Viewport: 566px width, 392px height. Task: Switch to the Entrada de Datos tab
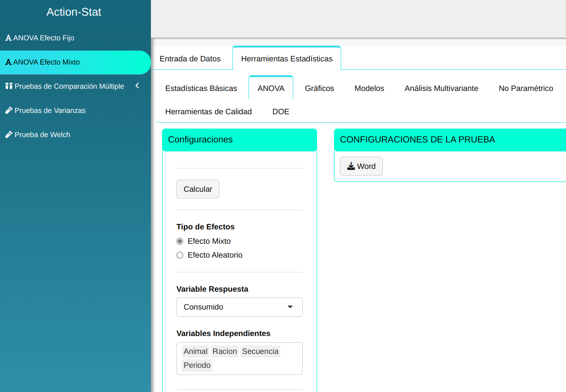pyautogui.click(x=190, y=59)
